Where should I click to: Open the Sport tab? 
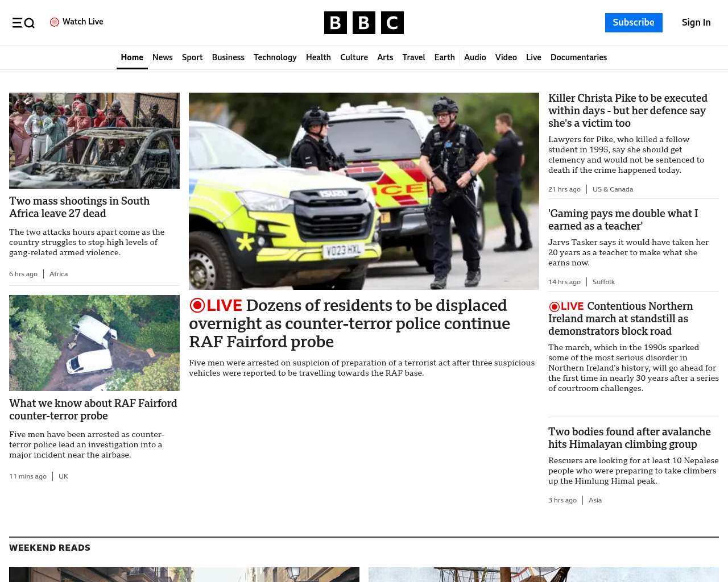[192, 57]
